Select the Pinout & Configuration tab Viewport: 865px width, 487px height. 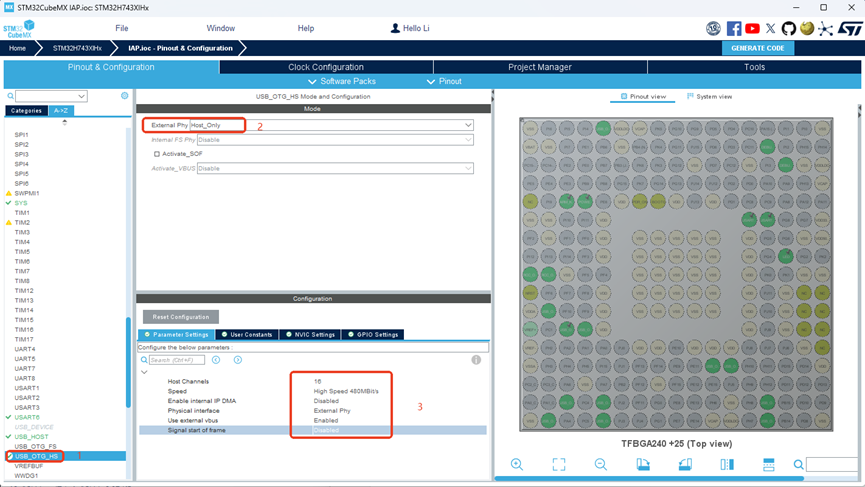[x=111, y=67]
